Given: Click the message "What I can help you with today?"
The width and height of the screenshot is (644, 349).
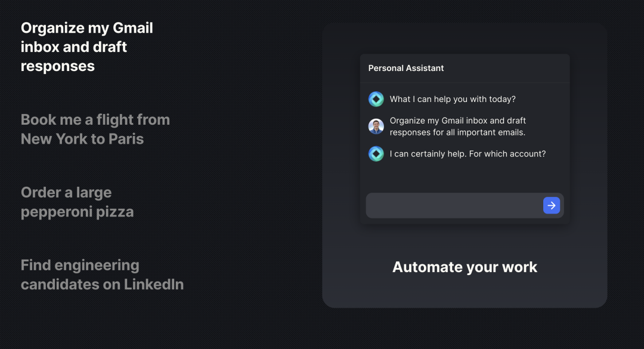Looking at the screenshot, I should coord(453,99).
